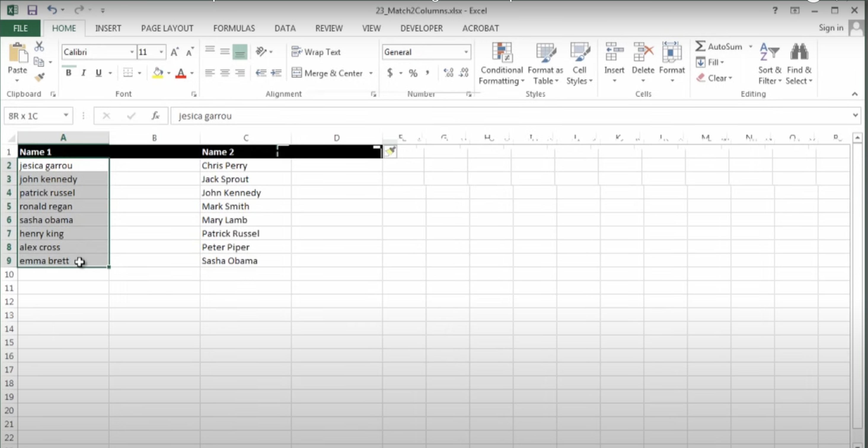Toggle Italic formatting
The height and width of the screenshot is (448, 868).
click(x=84, y=73)
